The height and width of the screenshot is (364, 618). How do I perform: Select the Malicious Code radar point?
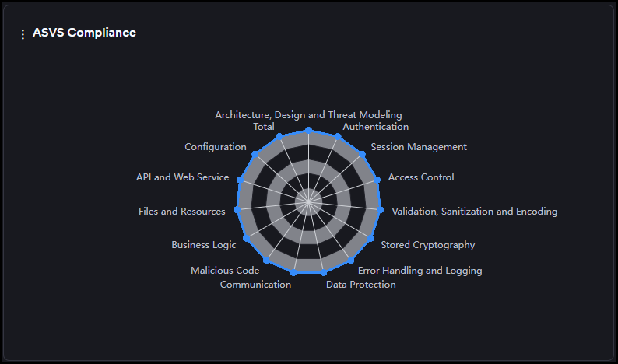[266, 261]
